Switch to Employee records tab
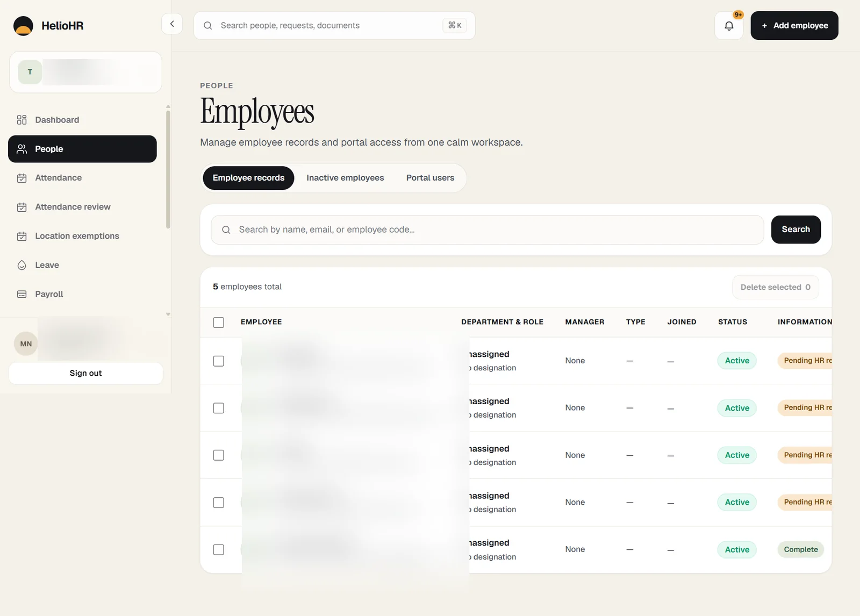 pyautogui.click(x=248, y=178)
